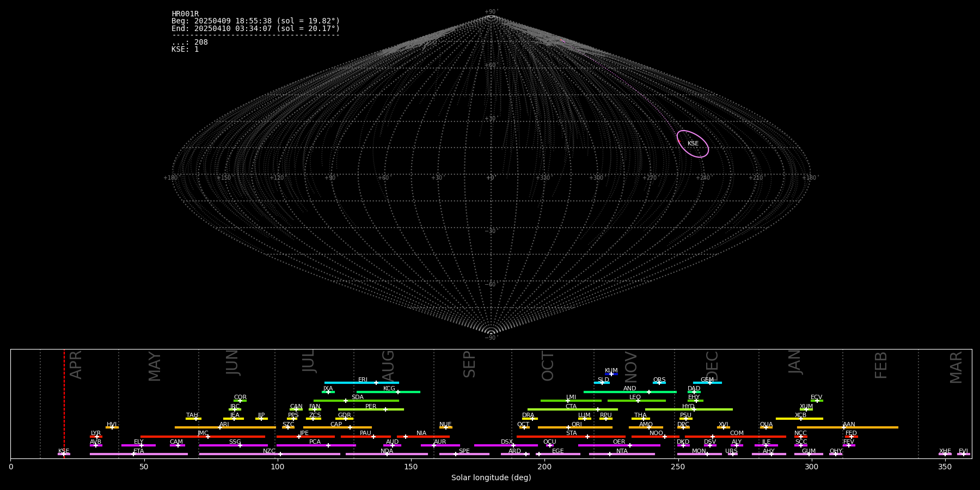This screenshot has width=980, height=490.
Task: Click the DEC month label
Action: (x=712, y=366)
